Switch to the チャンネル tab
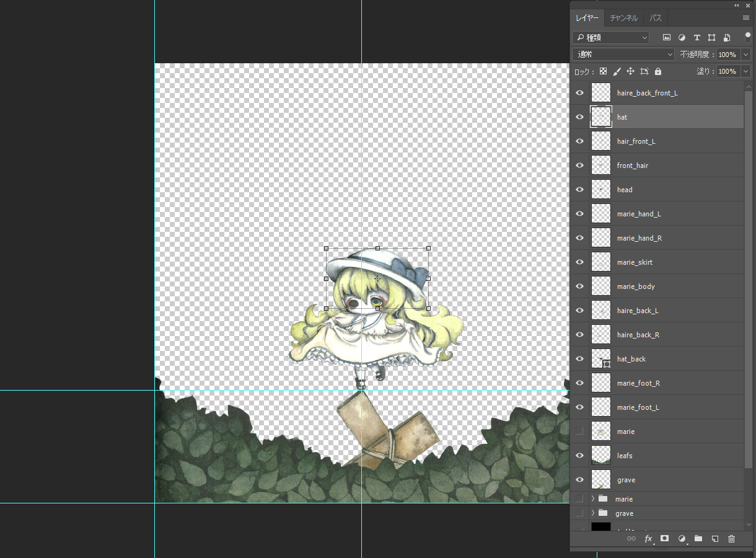The width and height of the screenshot is (756, 558). point(623,18)
